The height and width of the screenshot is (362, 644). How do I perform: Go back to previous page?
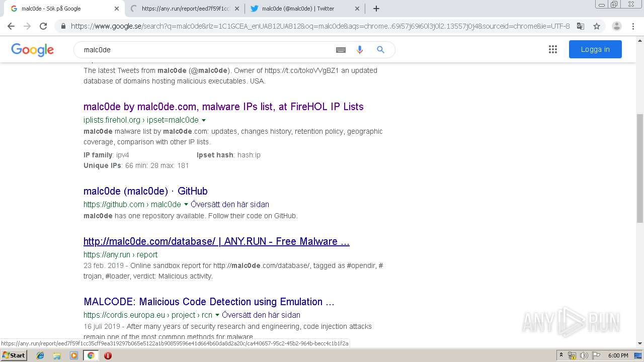11,26
